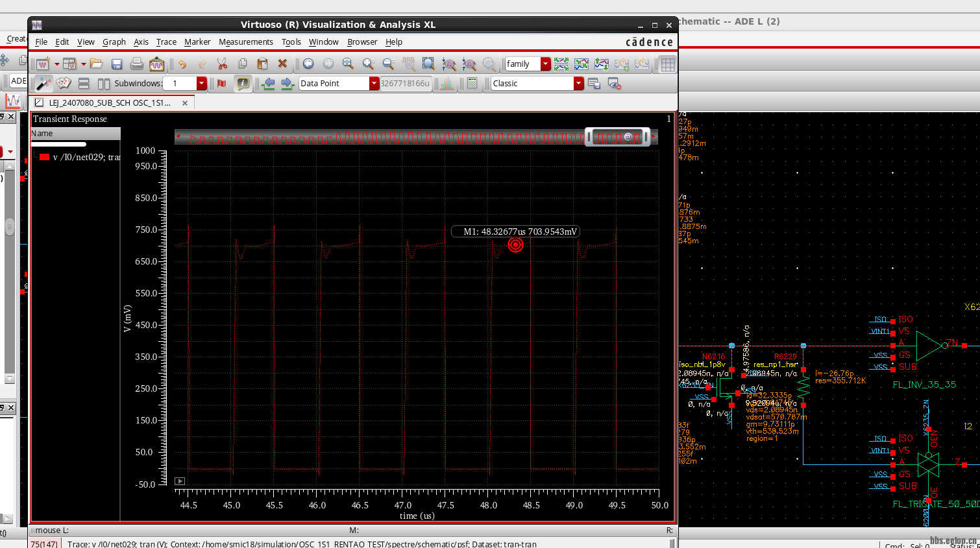
Task: Click the zoom out magnifier icon
Action: click(388, 64)
